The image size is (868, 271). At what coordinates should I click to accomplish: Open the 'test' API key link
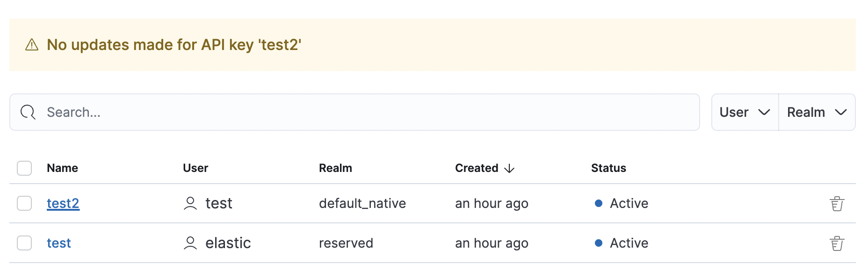coord(59,243)
